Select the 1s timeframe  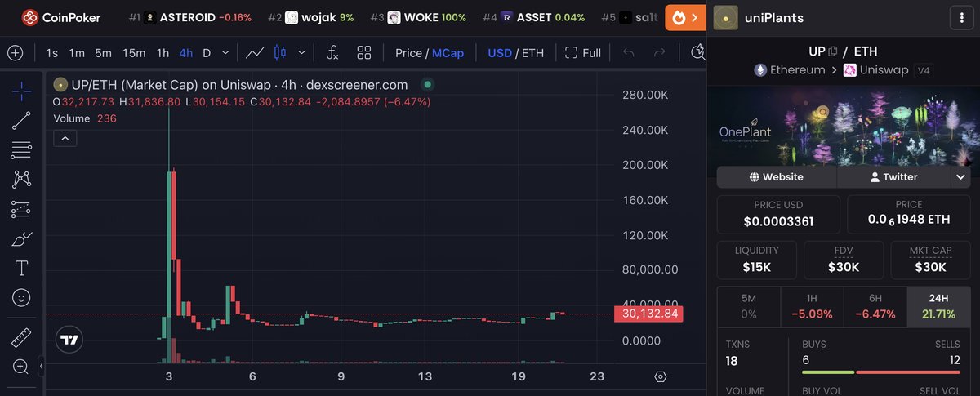pyautogui.click(x=52, y=53)
